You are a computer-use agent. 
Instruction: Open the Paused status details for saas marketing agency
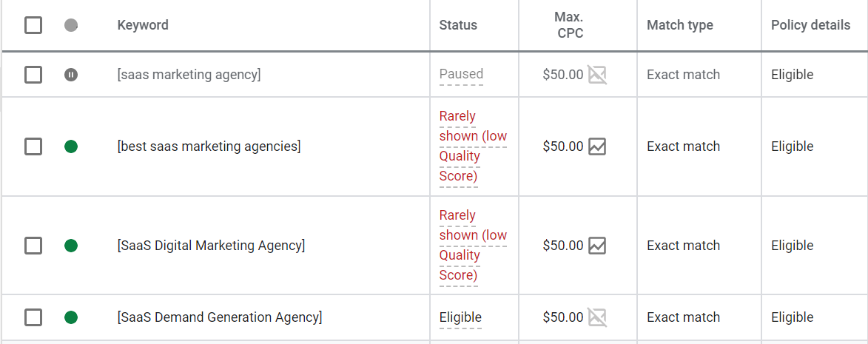coord(461,74)
